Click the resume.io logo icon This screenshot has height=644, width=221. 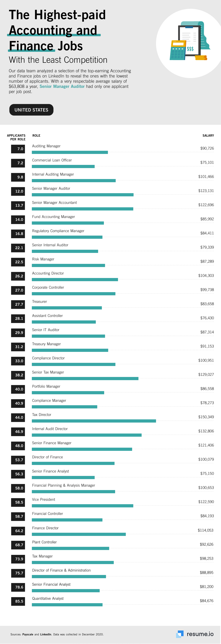180,634
